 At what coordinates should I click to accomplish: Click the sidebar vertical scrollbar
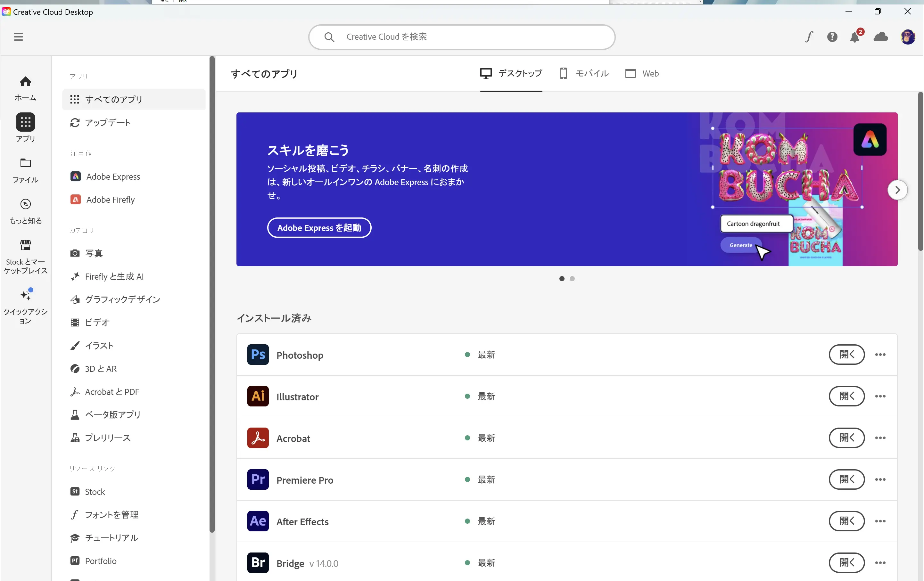[x=212, y=295]
